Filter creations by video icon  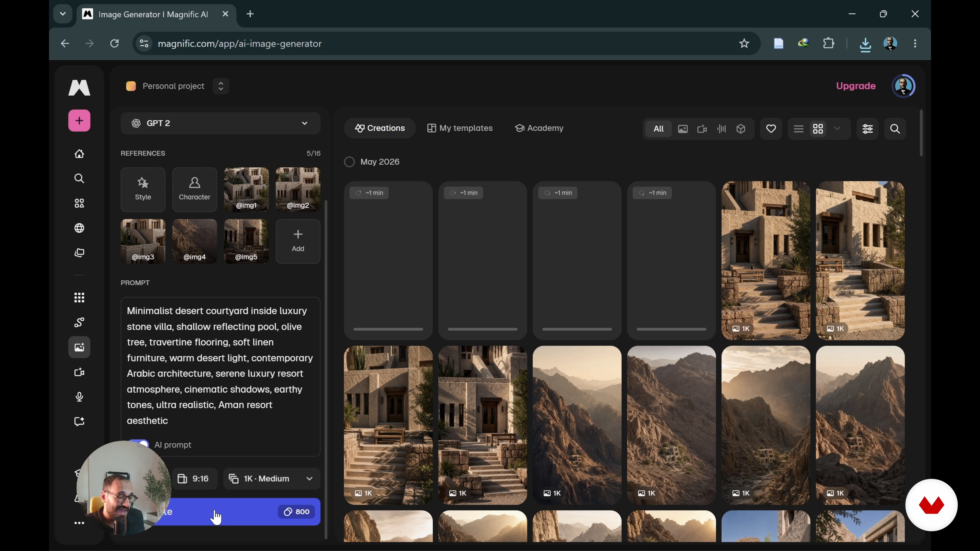702,129
